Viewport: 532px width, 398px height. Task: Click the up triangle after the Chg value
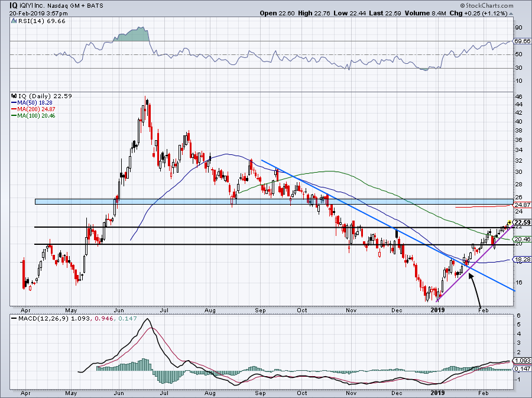click(511, 14)
